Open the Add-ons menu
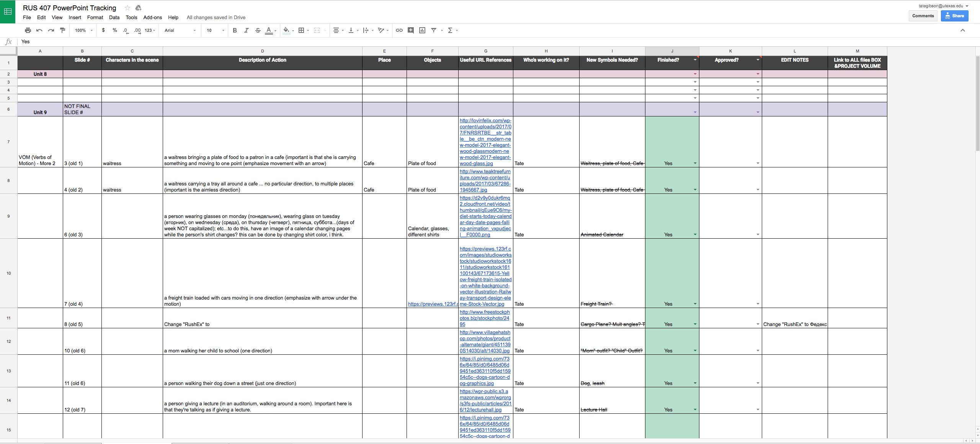The height and width of the screenshot is (444, 980). (152, 18)
